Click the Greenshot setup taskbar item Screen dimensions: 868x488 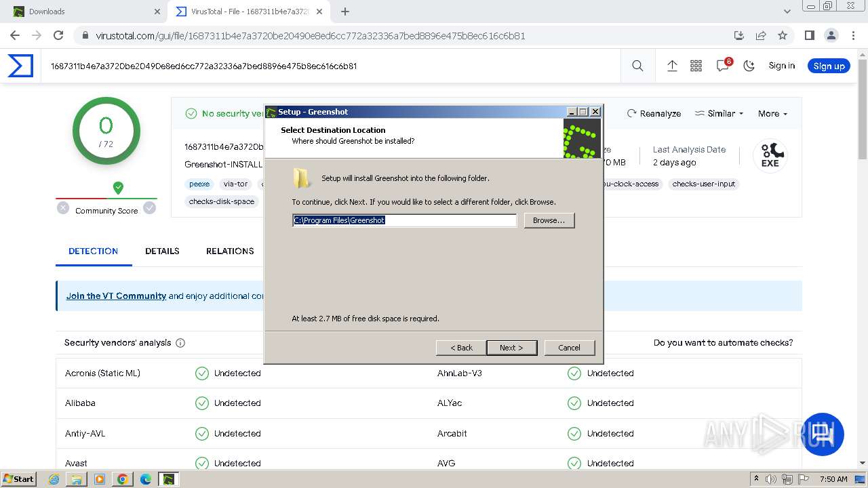(168, 479)
